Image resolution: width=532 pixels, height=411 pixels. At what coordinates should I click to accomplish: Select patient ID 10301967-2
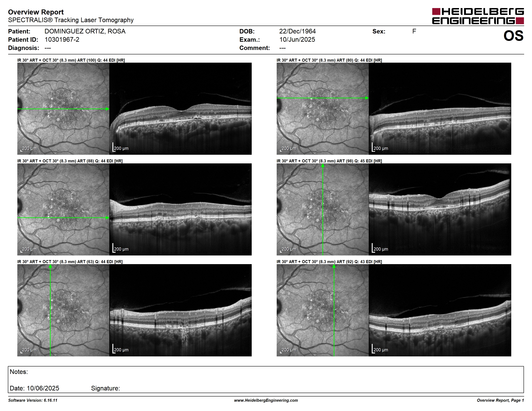pos(62,39)
